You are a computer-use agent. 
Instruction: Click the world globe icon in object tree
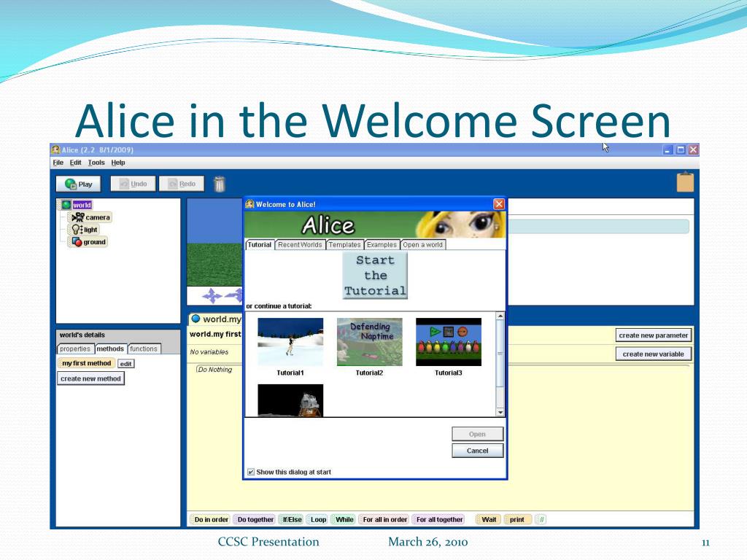click(x=66, y=205)
